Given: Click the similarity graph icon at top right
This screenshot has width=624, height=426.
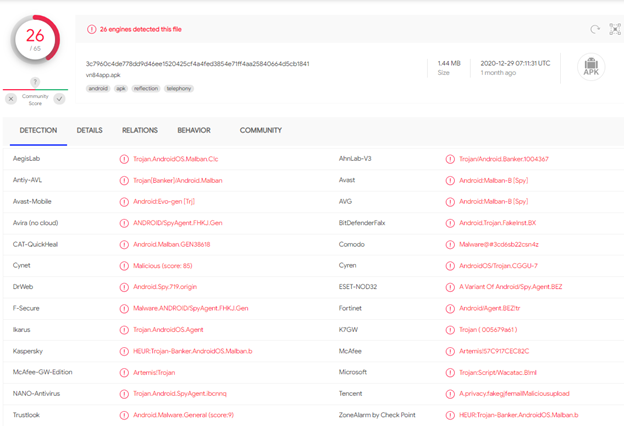Looking at the screenshot, I should click(615, 29).
